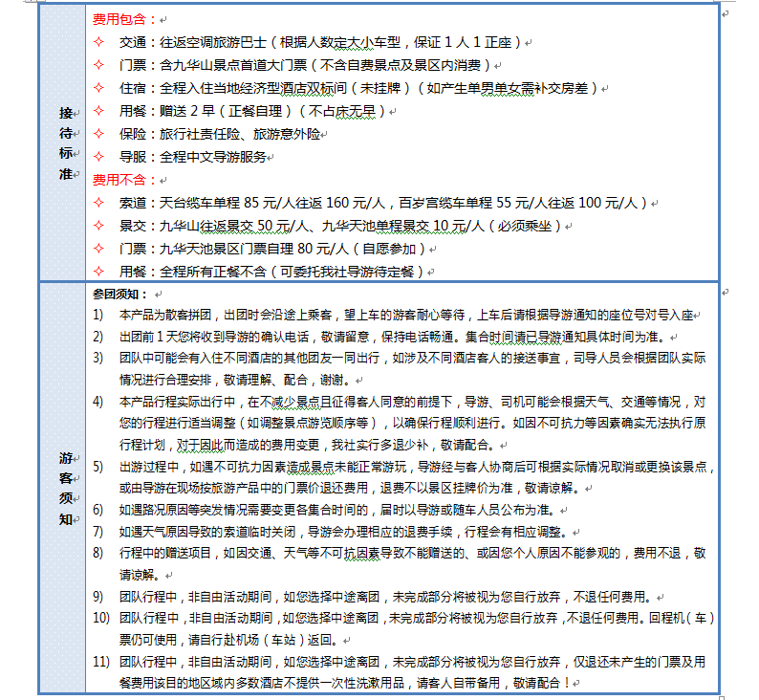This screenshot has width=759, height=700.
Task: Click the 旅行社责任险 text
Action: pos(200,134)
